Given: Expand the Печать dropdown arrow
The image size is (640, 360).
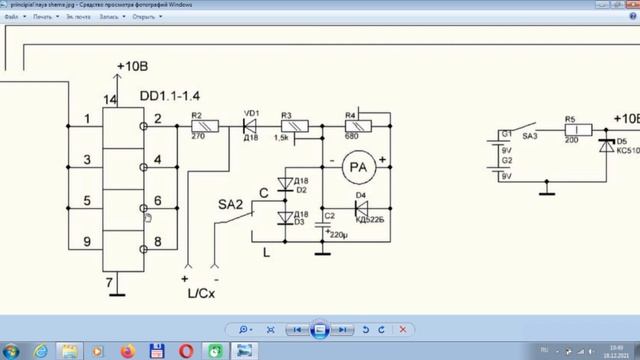Looking at the screenshot, I should click(x=58, y=17).
